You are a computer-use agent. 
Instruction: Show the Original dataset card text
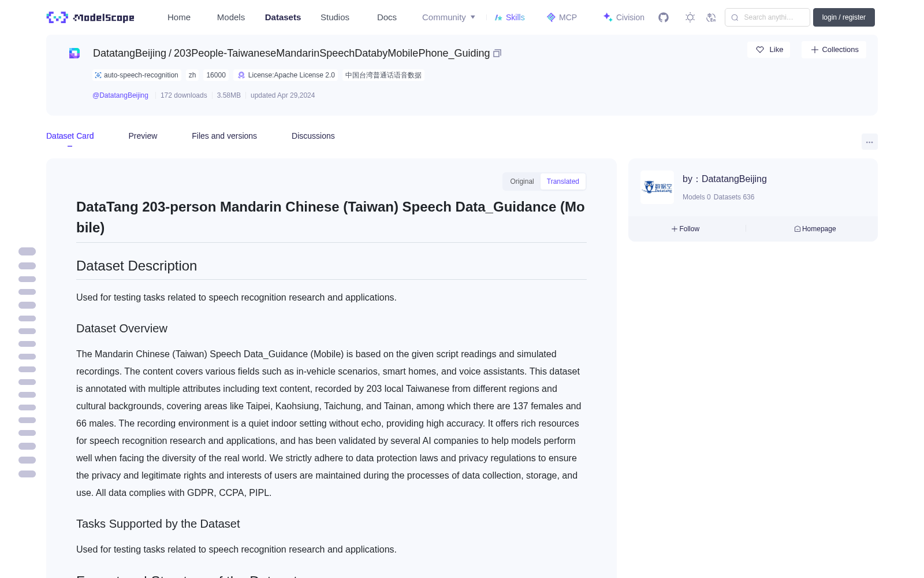coord(522,181)
